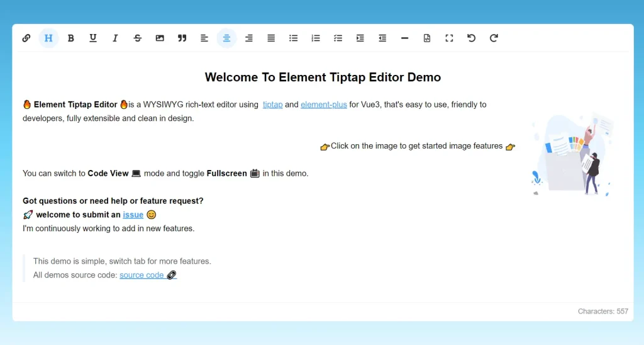Click the "Code View" bold text
The width and height of the screenshot is (644, 345).
click(x=108, y=174)
